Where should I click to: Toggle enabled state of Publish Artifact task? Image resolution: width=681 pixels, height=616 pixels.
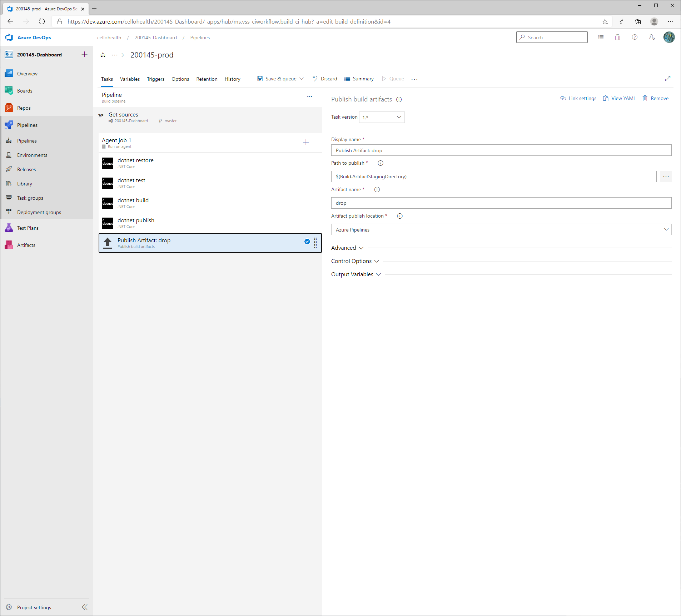point(307,242)
